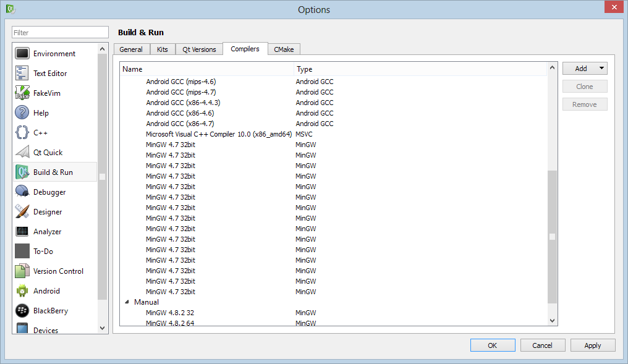This screenshot has width=628, height=364.
Task: Select the C++ braces icon
Action: [x=22, y=133]
